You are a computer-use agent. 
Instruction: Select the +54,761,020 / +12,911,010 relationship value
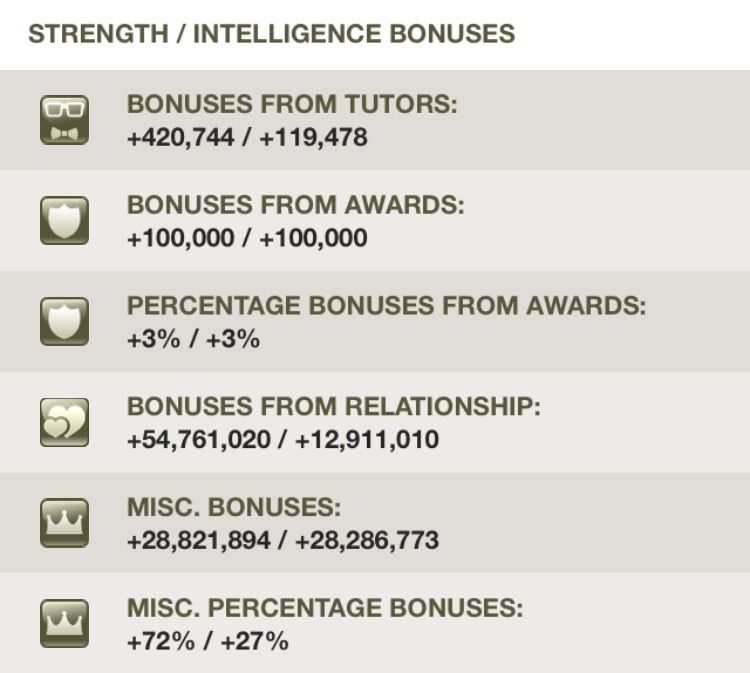(283, 440)
